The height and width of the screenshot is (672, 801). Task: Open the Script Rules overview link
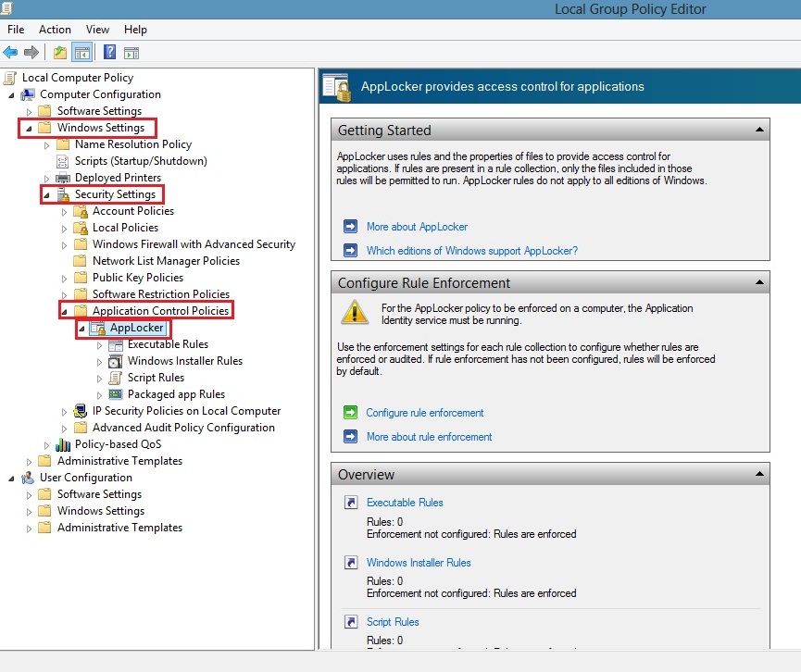click(x=393, y=622)
